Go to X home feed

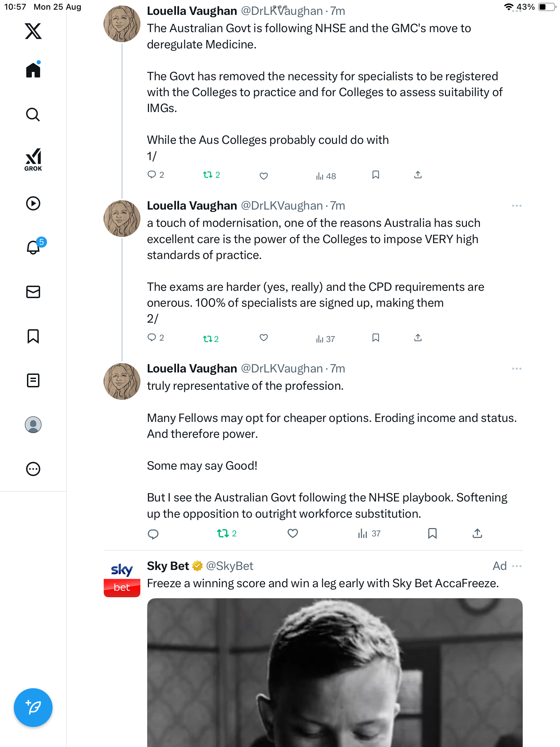pos(33,70)
